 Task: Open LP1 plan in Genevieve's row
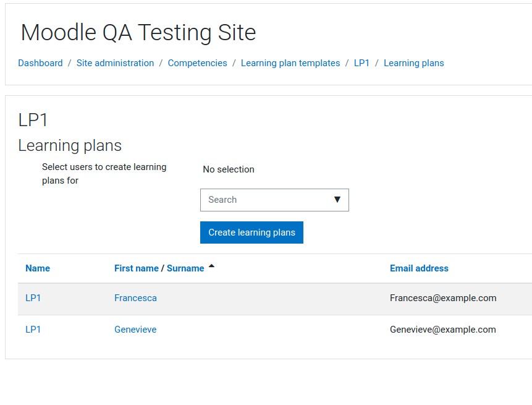coord(33,330)
